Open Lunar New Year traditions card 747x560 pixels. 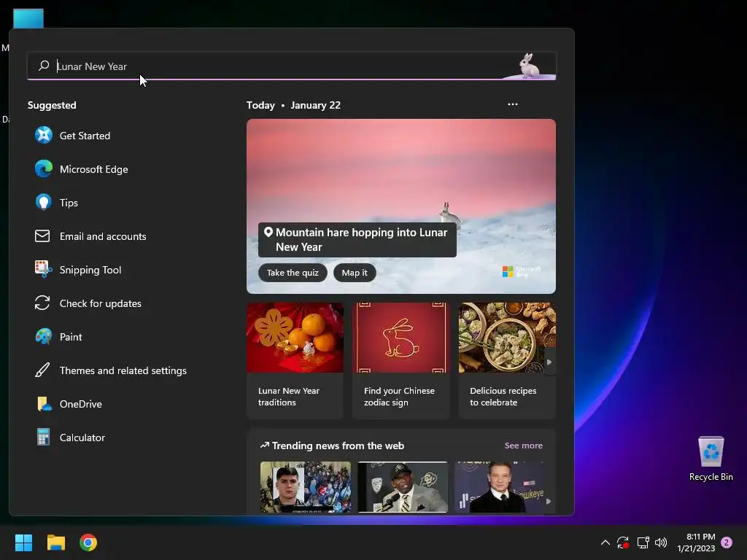295,360
